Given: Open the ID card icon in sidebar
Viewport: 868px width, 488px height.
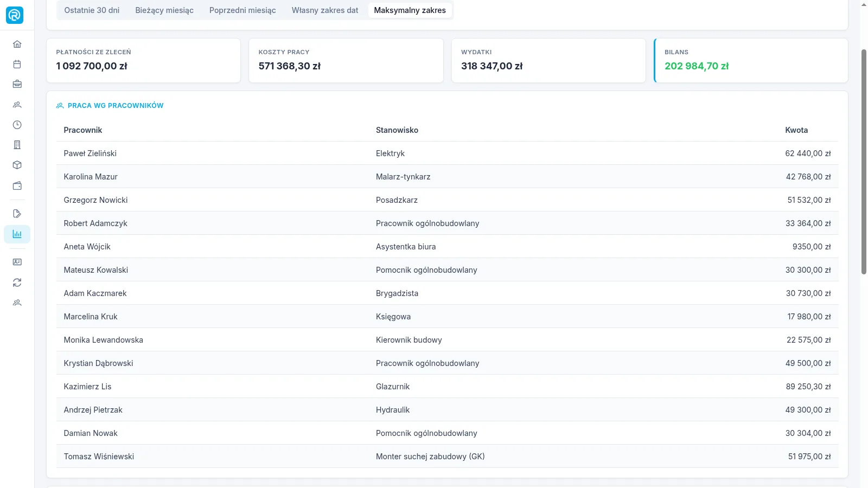Looking at the screenshot, I should pyautogui.click(x=17, y=262).
